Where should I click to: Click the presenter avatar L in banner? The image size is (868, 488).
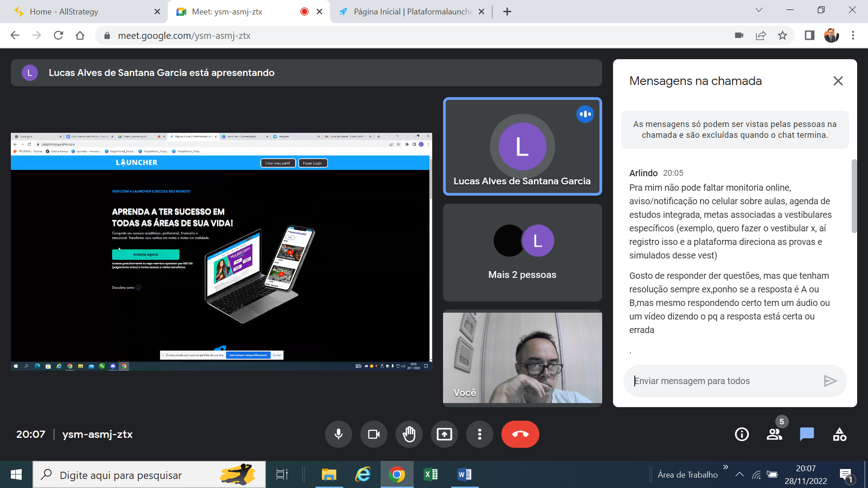pyautogui.click(x=30, y=73)
